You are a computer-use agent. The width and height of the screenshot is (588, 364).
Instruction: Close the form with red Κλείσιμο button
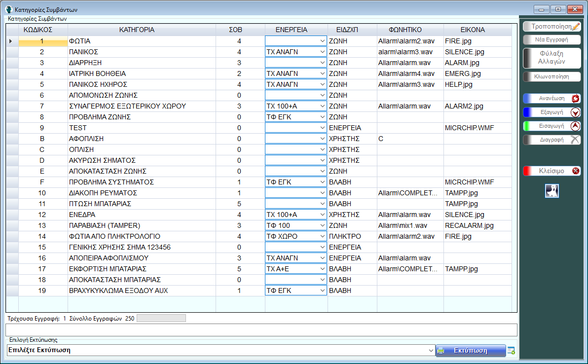(x=551, y=171)
